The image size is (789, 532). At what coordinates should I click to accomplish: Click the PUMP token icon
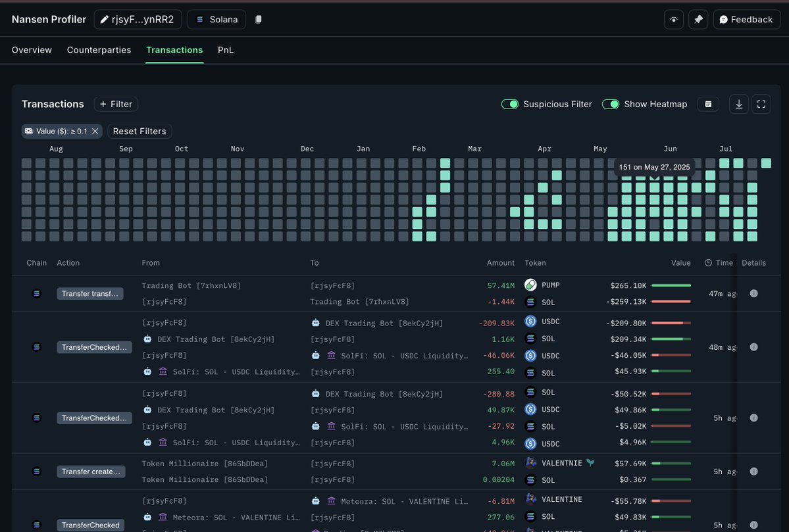530,285
